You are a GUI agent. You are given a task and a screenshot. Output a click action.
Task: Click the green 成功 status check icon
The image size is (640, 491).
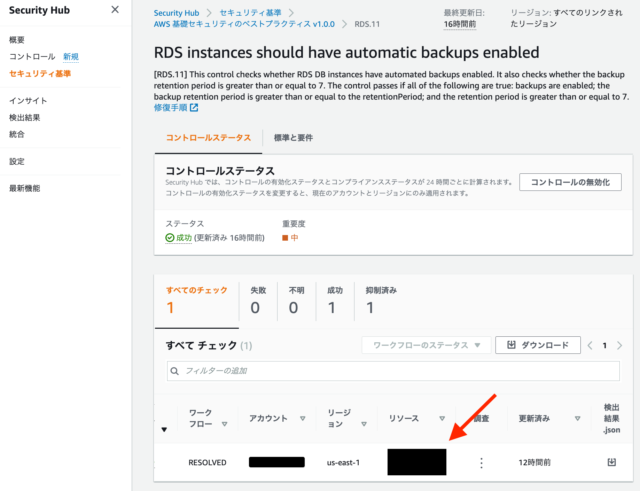[170, 238]
